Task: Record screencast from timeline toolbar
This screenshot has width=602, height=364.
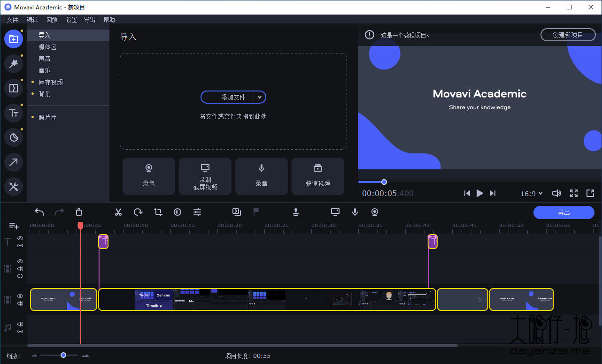Action: pos(335,212)
